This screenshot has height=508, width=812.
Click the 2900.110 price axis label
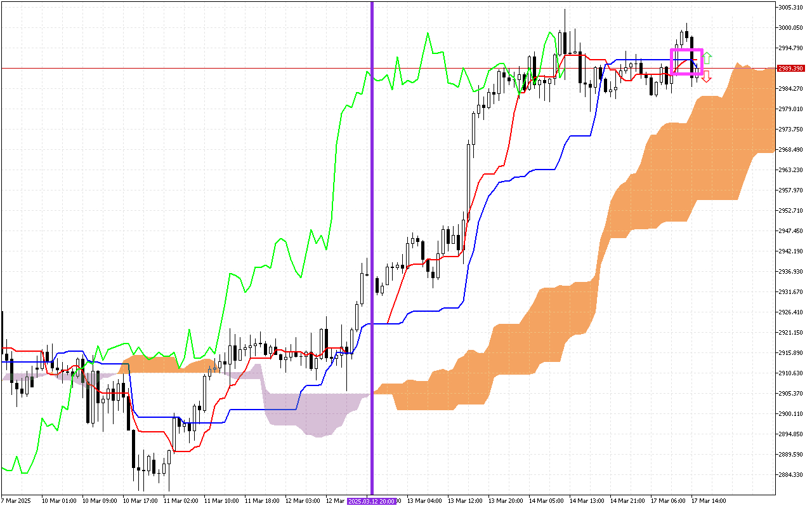(x=790, y=414)
